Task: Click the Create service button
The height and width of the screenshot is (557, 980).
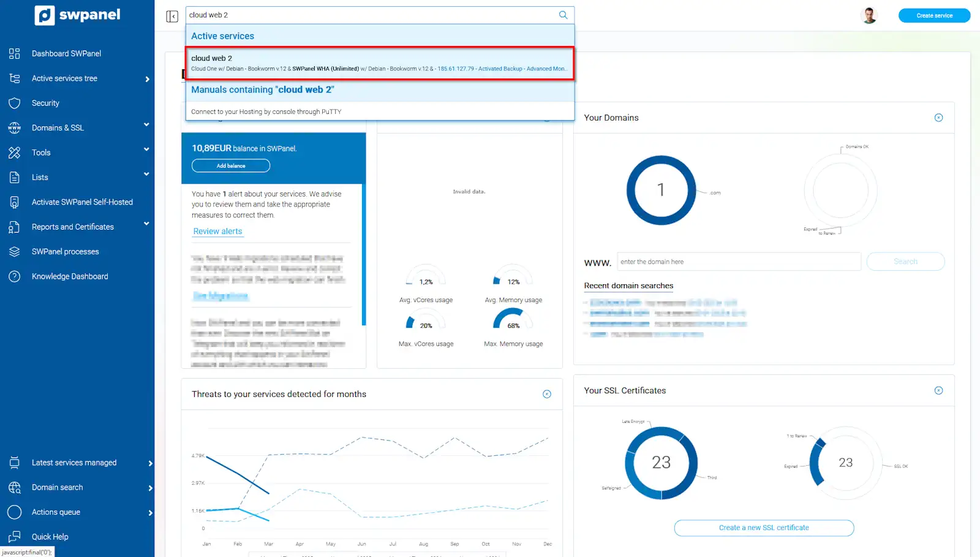Action: coord(934,15)
